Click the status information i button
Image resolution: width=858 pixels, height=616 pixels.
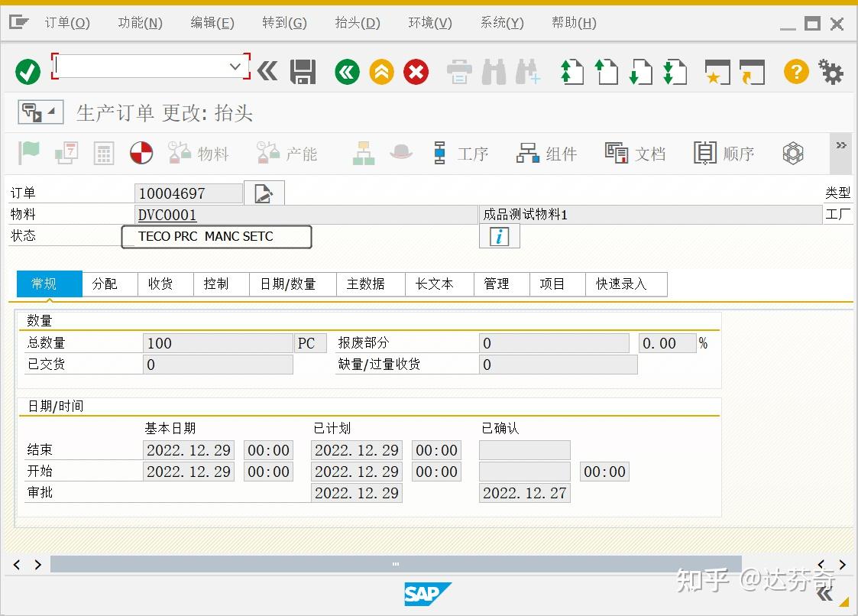[499, 236]
